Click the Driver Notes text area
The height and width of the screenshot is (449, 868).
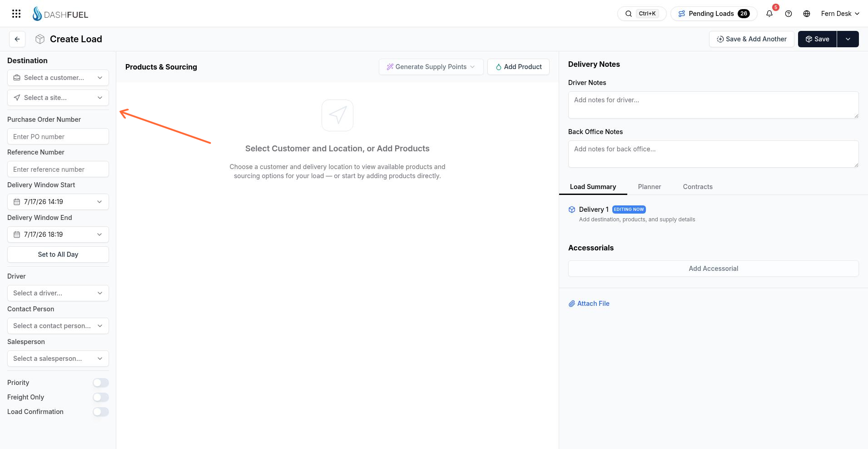[x=713, y=105]
